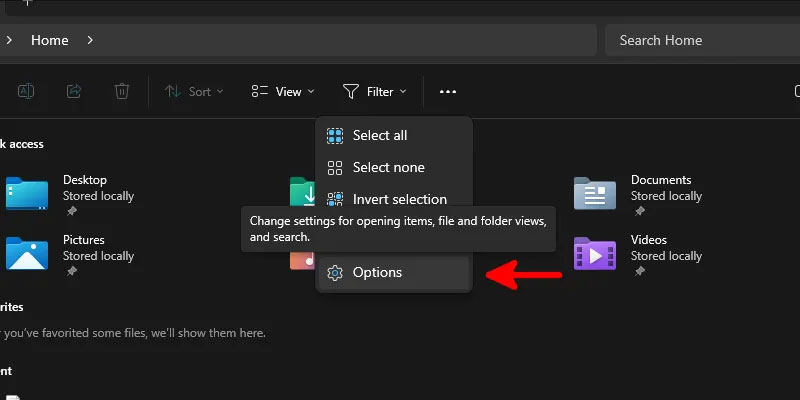Viewport: 800px width, 400px height.
Task: Click the Select all grid icon
Action: click(x=335, y=136)
